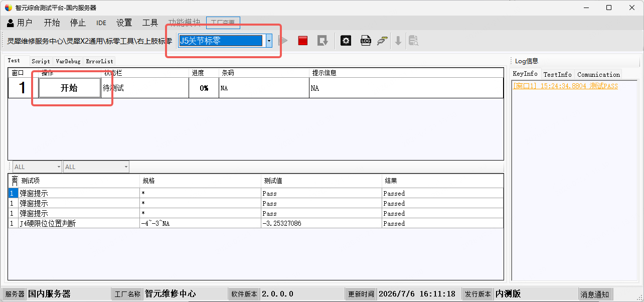The height and width of the screenshot is (302, 644).
Task: Open the 用户 menu
Action: 20,23
